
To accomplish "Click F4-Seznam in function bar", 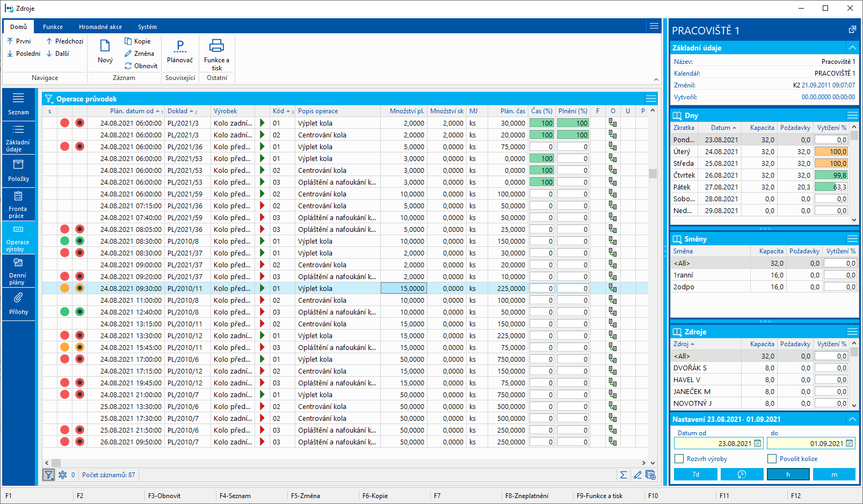I will tap(235, 496).
